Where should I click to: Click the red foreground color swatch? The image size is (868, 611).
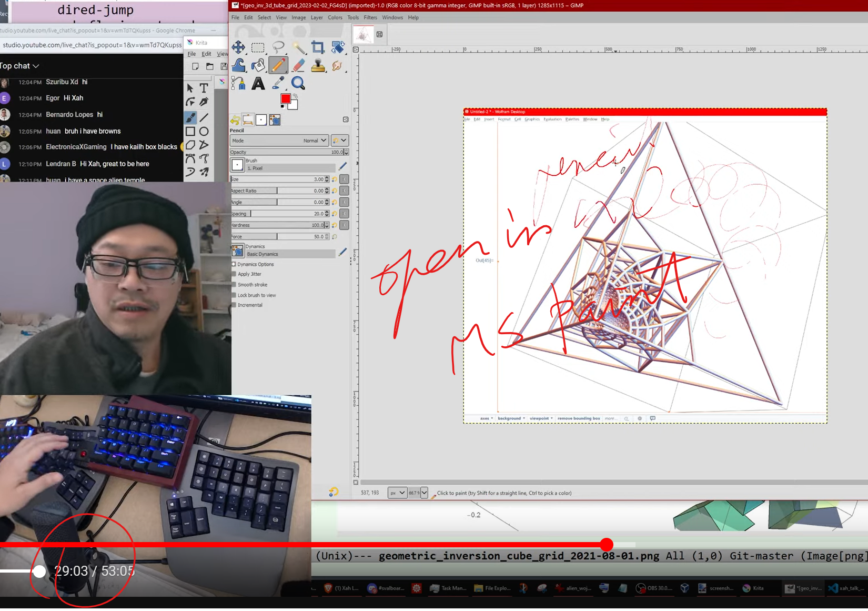point(285,98)
